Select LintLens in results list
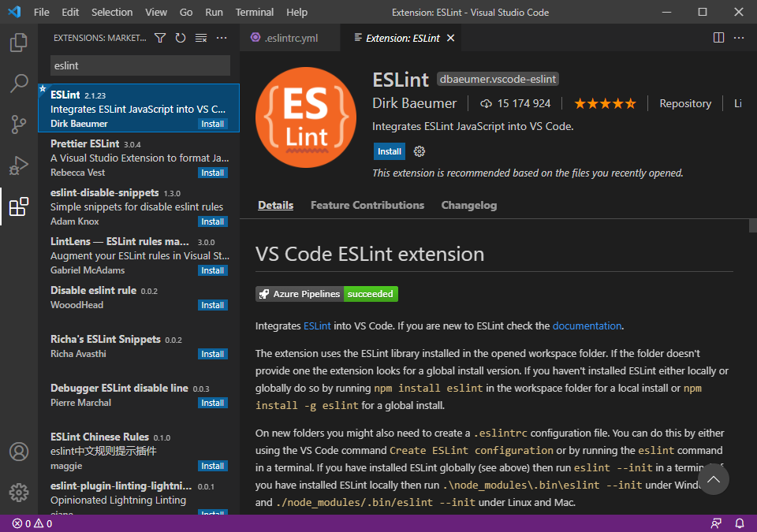This screenshot has height=532, width=757. pyautogui.click(x=139, y=255)
